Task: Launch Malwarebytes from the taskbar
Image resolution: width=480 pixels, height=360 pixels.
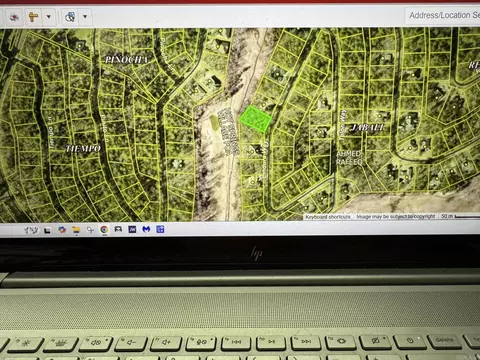Action: point(146,229)
